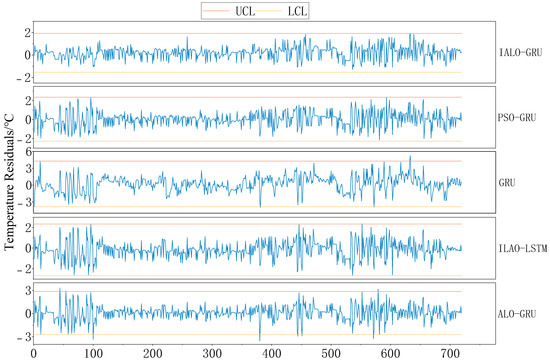Select the ALO-GRU subplot label

[517, 313]
